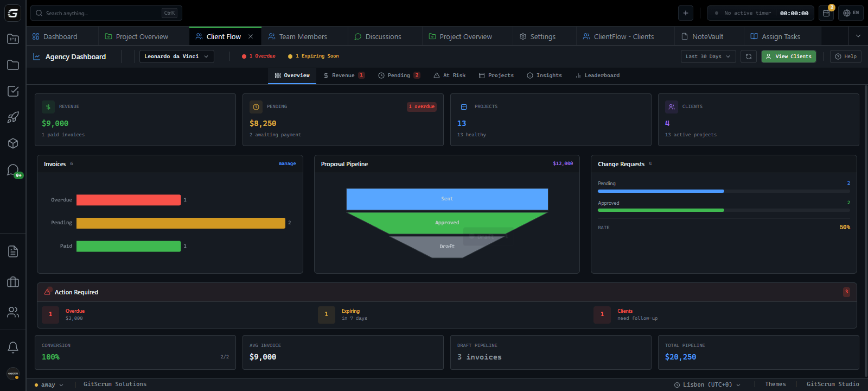The image size is (868, 391).
Task: Click the Sent stage in proposal funnel
Action: click(x=447, y=199)
